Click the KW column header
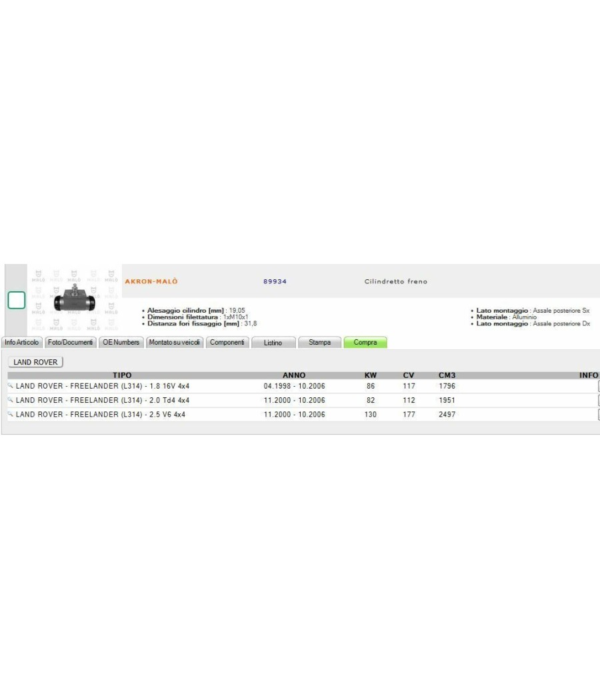The width and height of the screenshot is (600, 700). pos(371,375)
